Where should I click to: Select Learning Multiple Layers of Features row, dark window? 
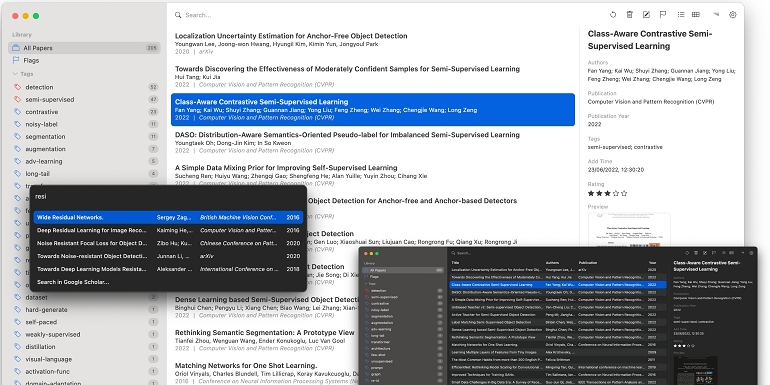(559, 352)
